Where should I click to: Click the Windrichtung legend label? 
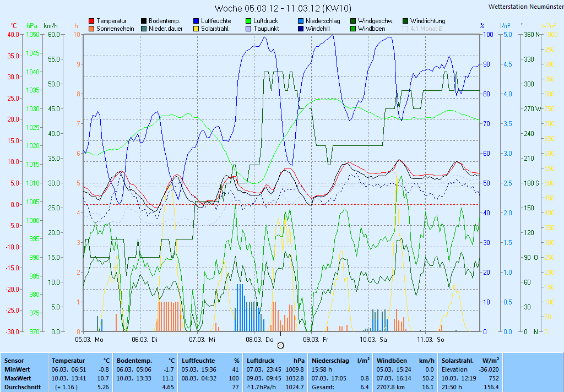pos(427,21)
